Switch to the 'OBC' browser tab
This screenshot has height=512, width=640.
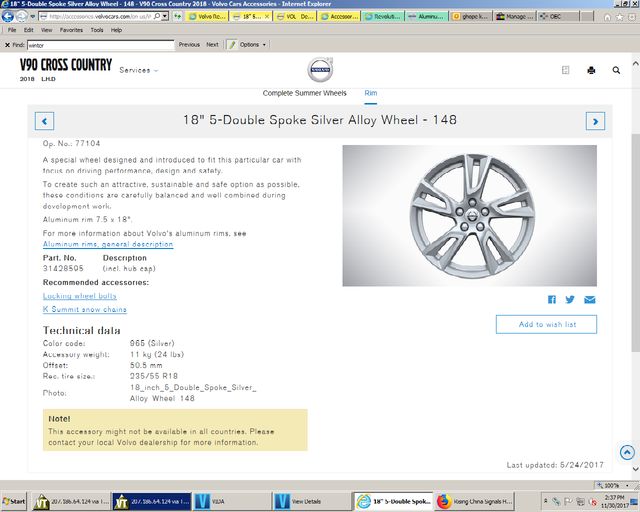pos(558,16)
